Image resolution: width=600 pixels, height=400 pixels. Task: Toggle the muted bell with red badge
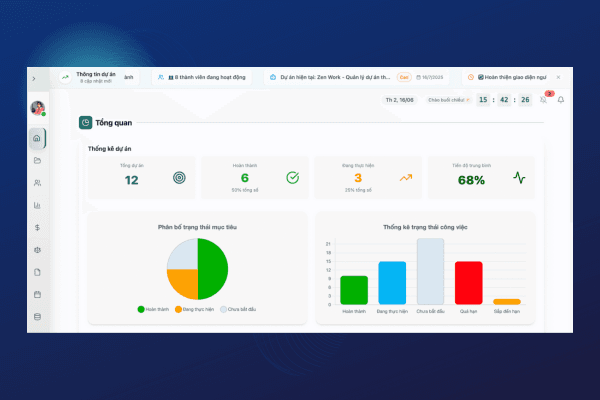click(543, 100)
